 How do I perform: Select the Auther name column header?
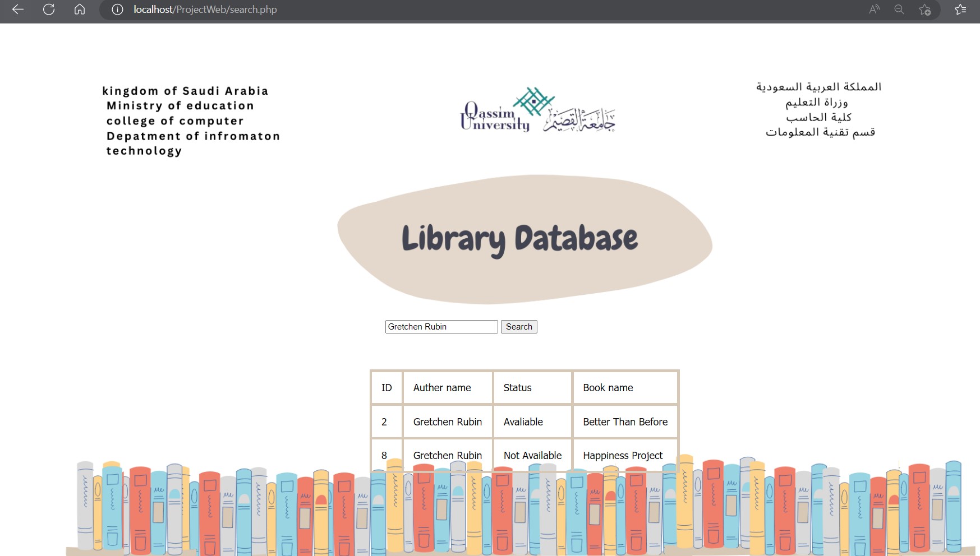point(441,387)
